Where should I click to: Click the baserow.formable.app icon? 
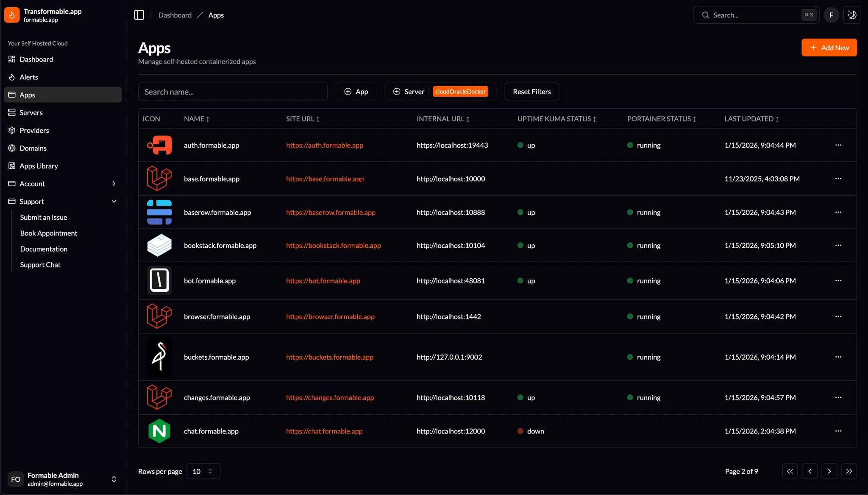point(159,212)
